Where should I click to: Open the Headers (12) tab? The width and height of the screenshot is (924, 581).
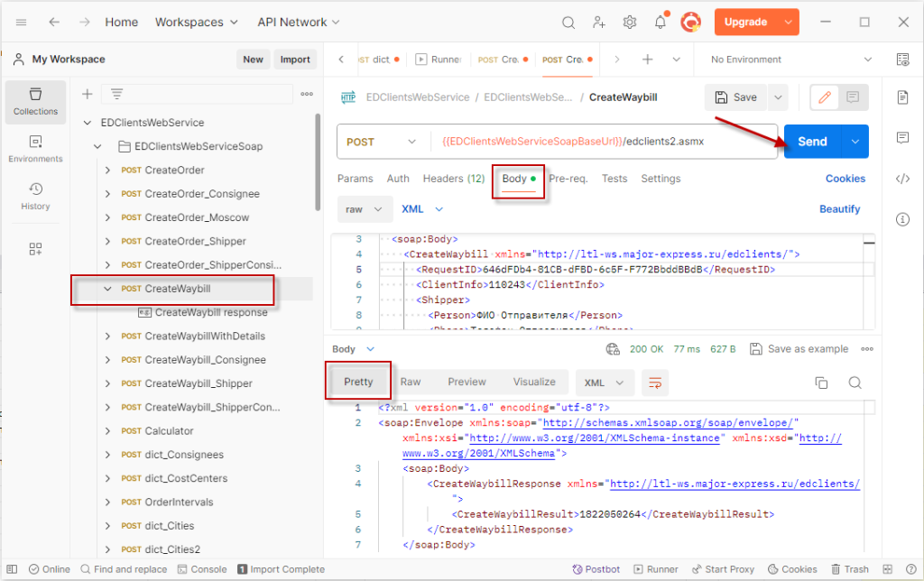[x=454, y=179]
